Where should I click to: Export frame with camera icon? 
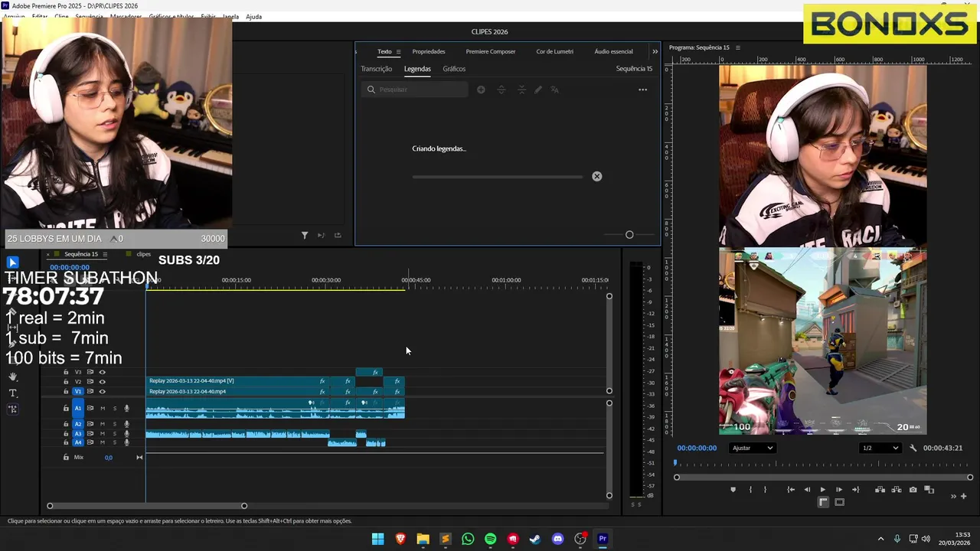[913, 490]
